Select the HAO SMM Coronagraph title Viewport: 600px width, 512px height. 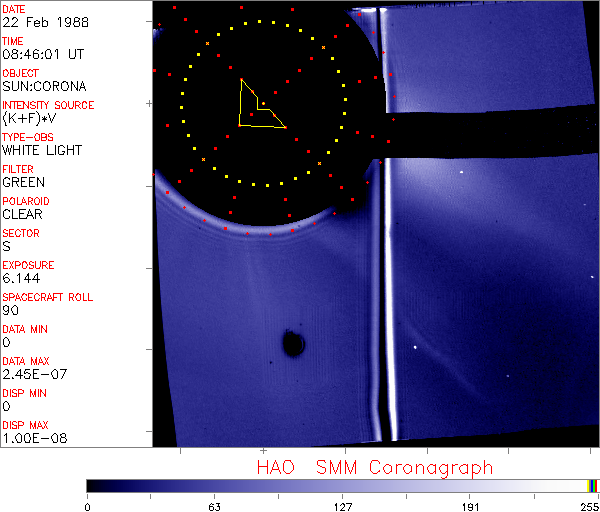click(x=375, y=467)
